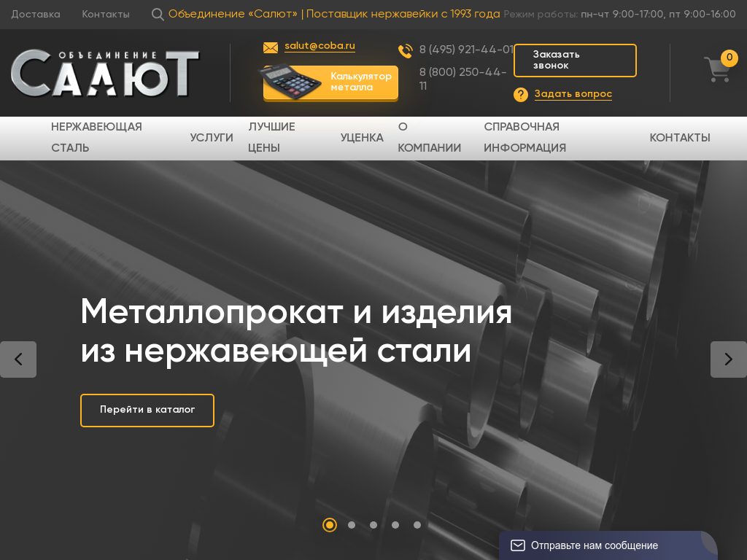Image resolution: width=747 pixels, height=560 pixels.
Task: Click the Режим работы hours text
Action: [x=620, y=15]
